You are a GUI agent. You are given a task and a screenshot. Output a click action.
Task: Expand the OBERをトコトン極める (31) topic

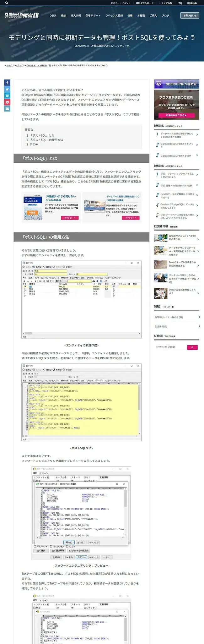176,317
